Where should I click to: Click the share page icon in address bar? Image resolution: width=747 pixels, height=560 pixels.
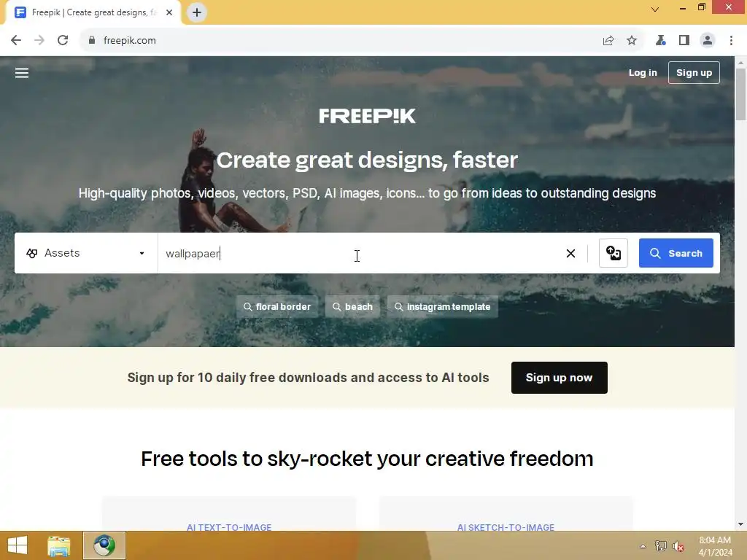[x=608, y=41]
